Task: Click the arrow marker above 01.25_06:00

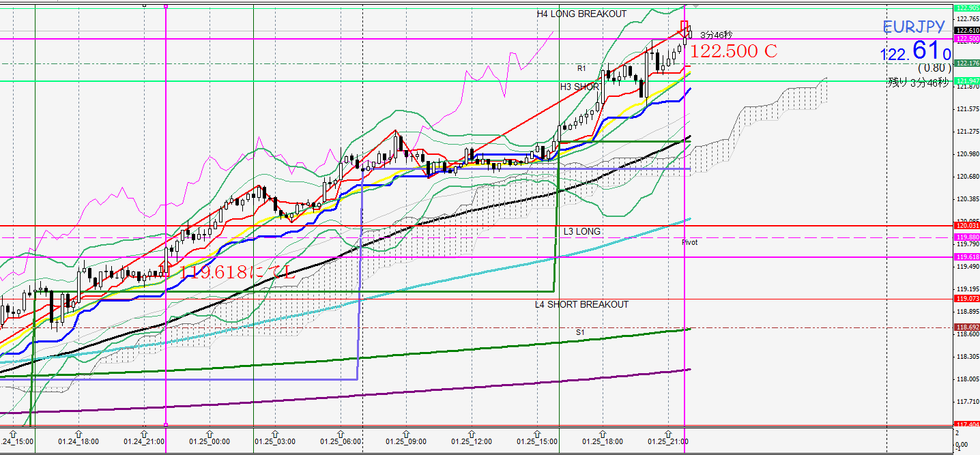Action: 341,434
